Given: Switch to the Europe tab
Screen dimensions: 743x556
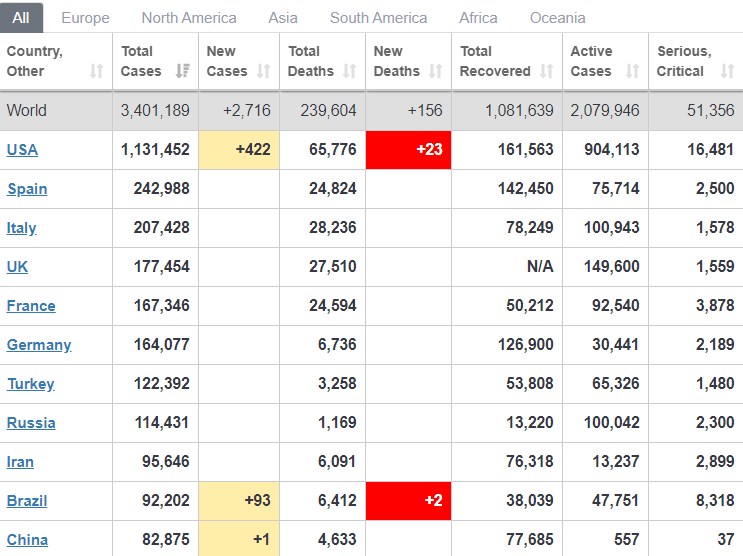Looking at the screenshot, I should (85, 18).
